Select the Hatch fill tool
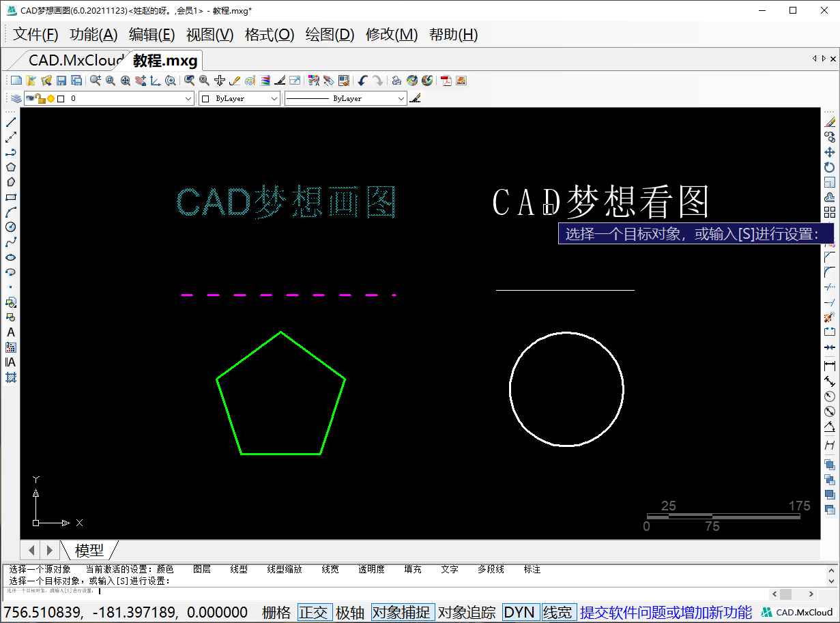Viewport: 840px width, 623px height. click(11, 377)
